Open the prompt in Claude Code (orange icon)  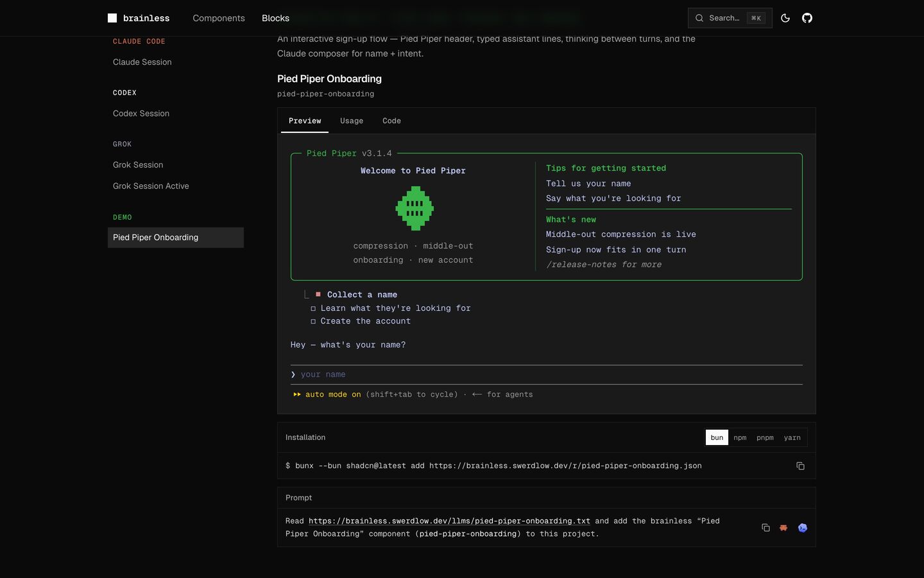[x=783, y=527]
